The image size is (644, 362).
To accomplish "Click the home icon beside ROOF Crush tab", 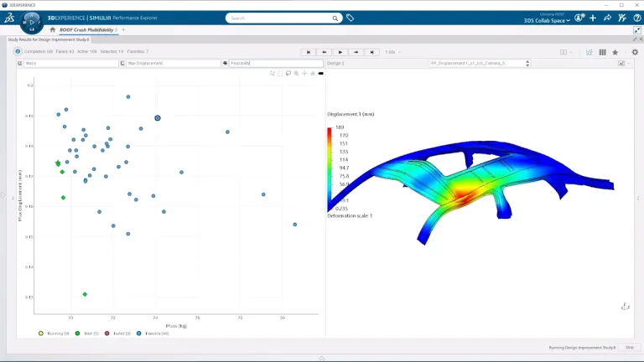I will click(53, 30).
